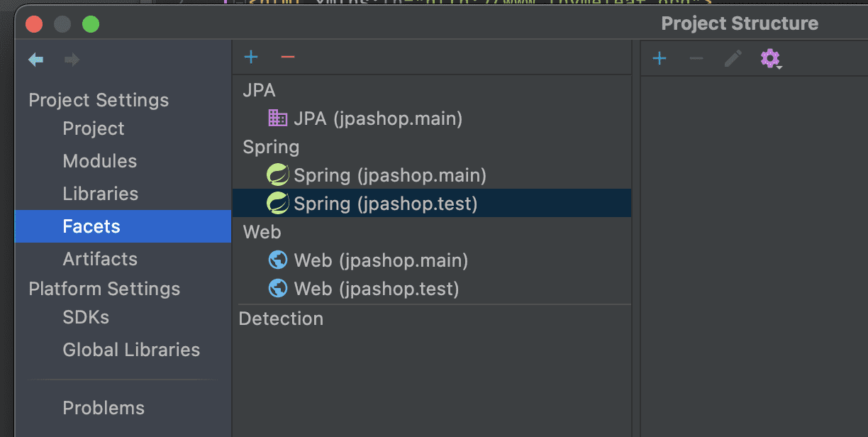The image size is (868, 437).
Task: Close the Project Structure window
Action: tap(34, 24)
